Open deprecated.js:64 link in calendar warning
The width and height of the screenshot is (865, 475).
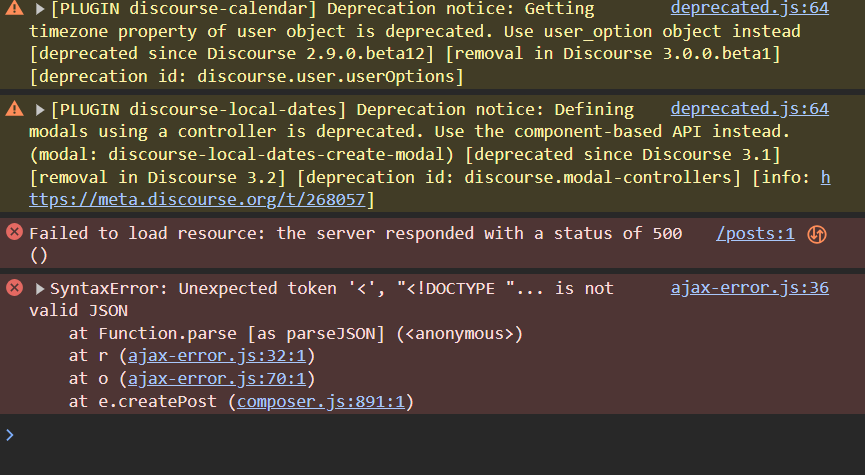tap(750, 8)
